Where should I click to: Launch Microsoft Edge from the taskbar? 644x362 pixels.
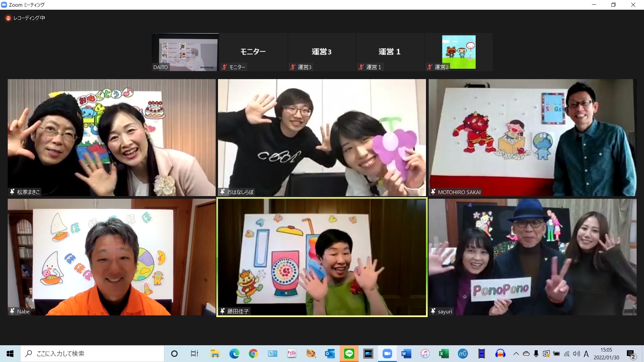click(234, 354)
